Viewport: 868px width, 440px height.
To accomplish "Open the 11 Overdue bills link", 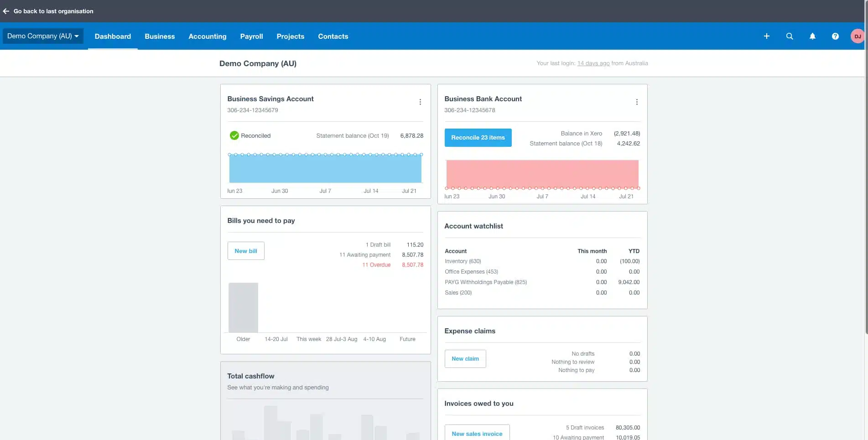I will click(x=376, y=265).
